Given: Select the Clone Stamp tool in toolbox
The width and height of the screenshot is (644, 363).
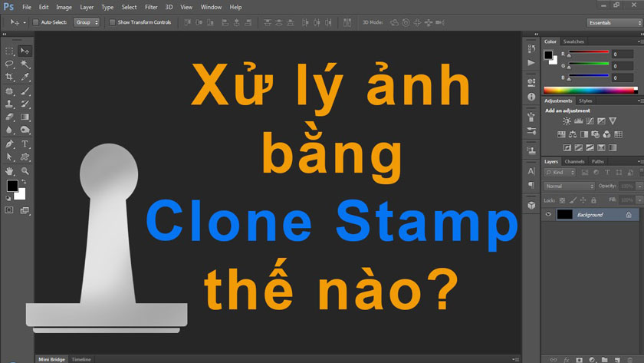Looking at the screenshot, I should pos(9,104).
